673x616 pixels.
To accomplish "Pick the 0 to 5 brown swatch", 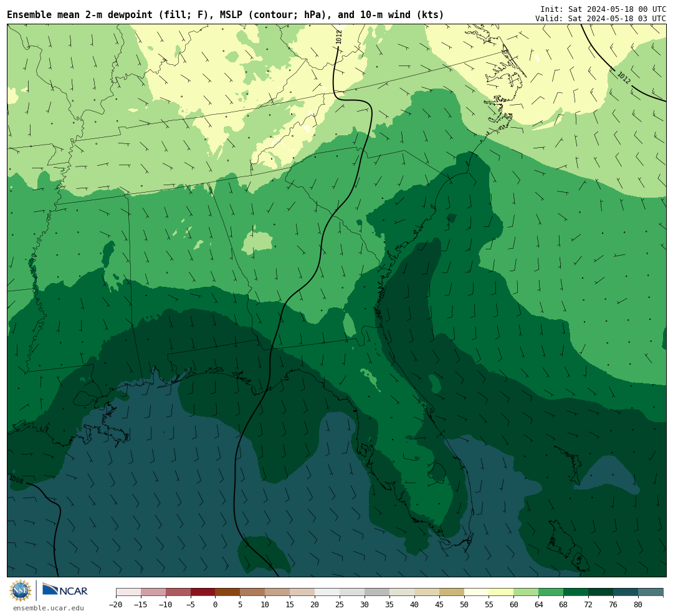I will tap(228, 592).
